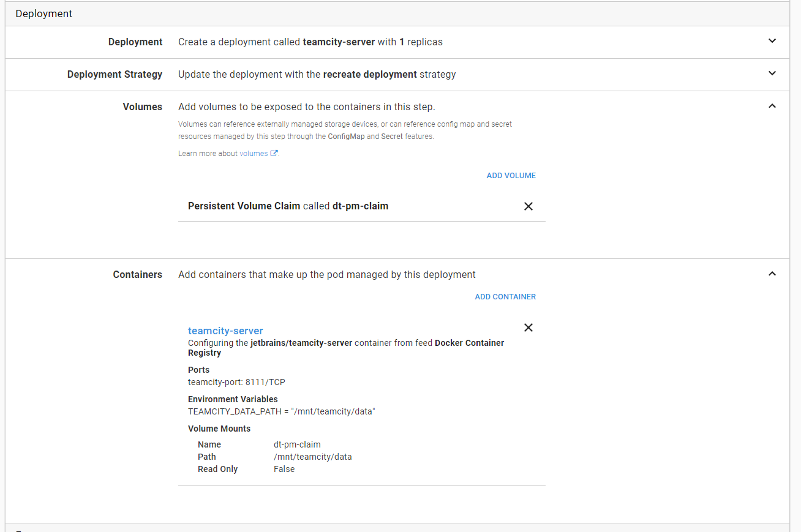
Task: Select the Persistent Volume Claim dt-pm-claim entry
Action: click(288, 206)
